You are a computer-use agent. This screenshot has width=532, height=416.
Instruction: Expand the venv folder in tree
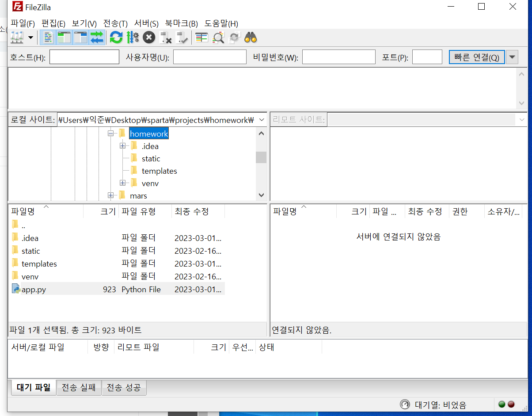[122, 183]
